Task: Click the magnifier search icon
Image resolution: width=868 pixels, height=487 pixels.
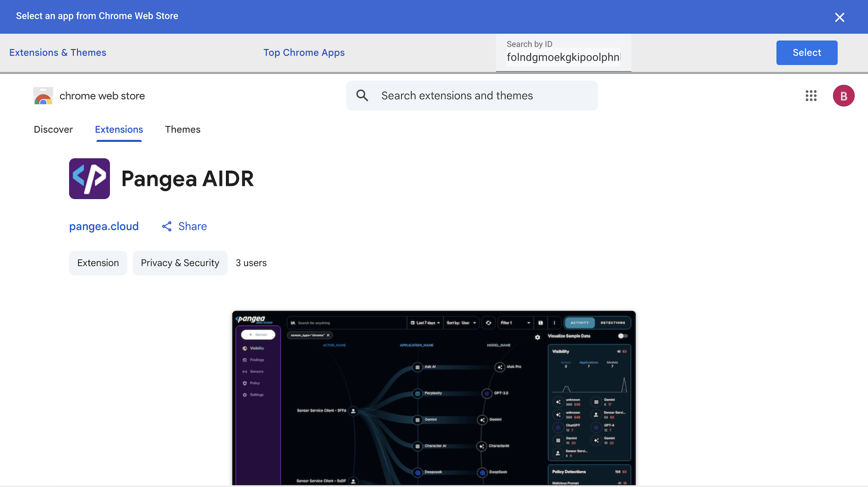Action: coord(362,95)
